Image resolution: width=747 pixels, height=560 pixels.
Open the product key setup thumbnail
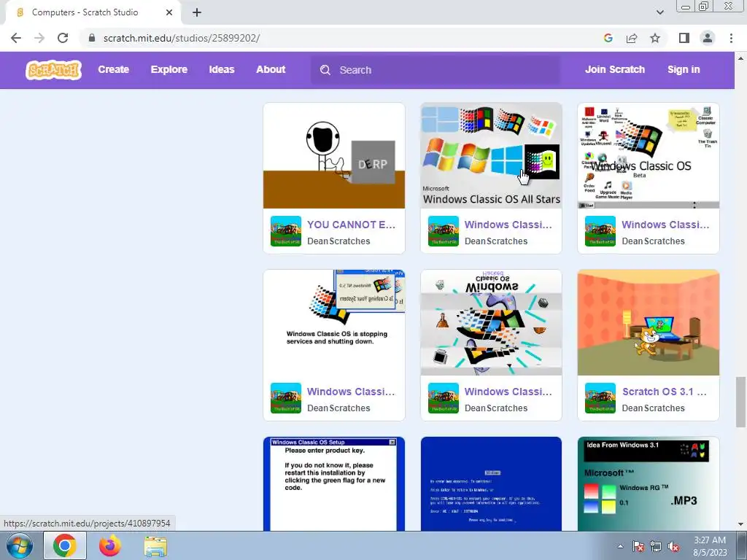coord(334,484)
